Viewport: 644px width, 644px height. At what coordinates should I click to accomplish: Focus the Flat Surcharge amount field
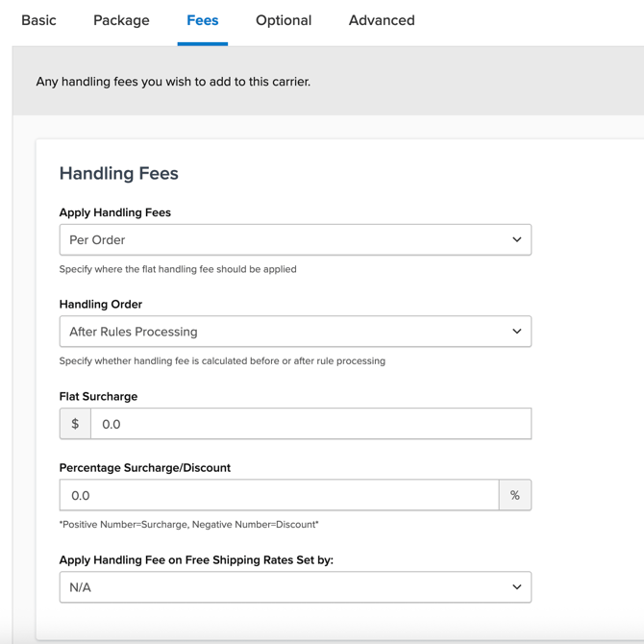[x=310, y=424]
